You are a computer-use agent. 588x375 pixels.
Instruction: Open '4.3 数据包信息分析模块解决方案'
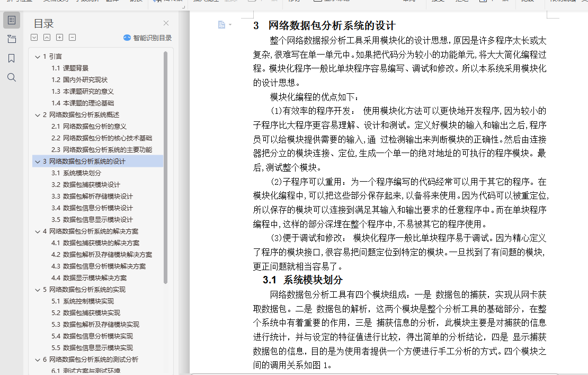(99, 266)
